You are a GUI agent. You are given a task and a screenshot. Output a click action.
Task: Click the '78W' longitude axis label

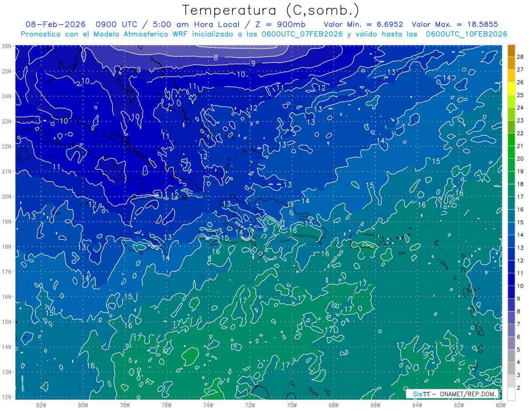pyautogui.click(x=125, y=405)
